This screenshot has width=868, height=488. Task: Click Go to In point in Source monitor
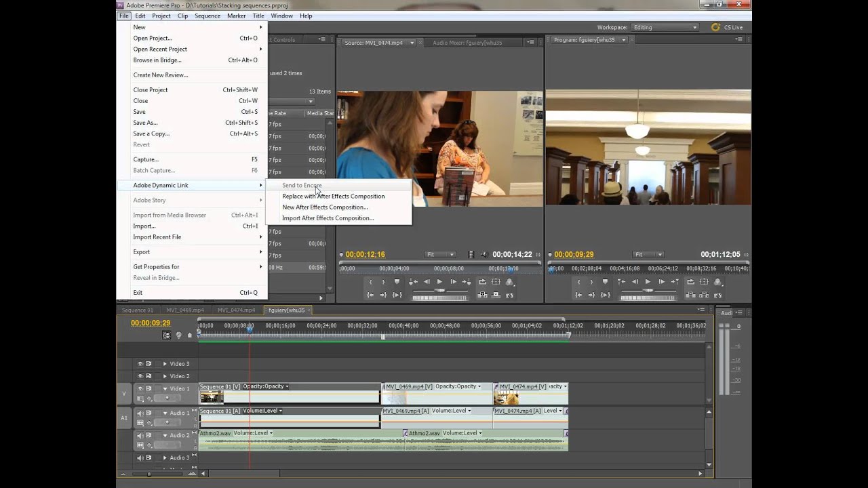tap(370, 295)
